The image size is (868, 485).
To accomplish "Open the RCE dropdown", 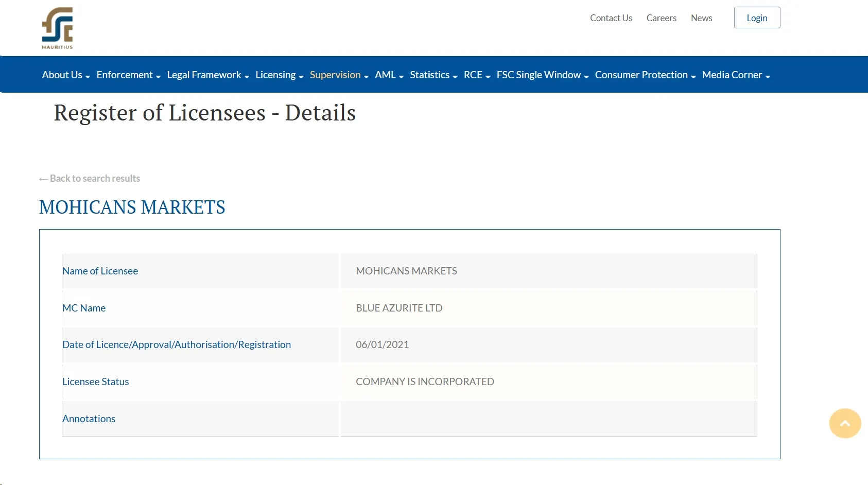I will click(477, 75).
